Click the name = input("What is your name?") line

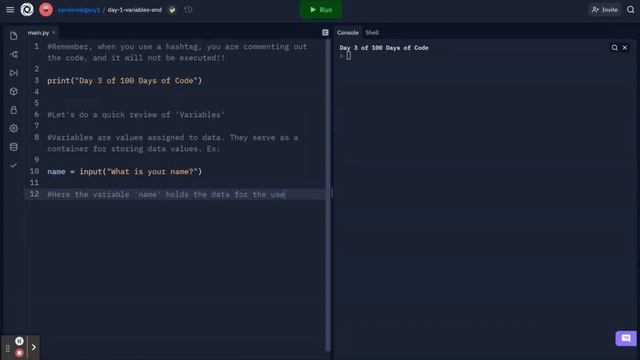click(124, 172)
